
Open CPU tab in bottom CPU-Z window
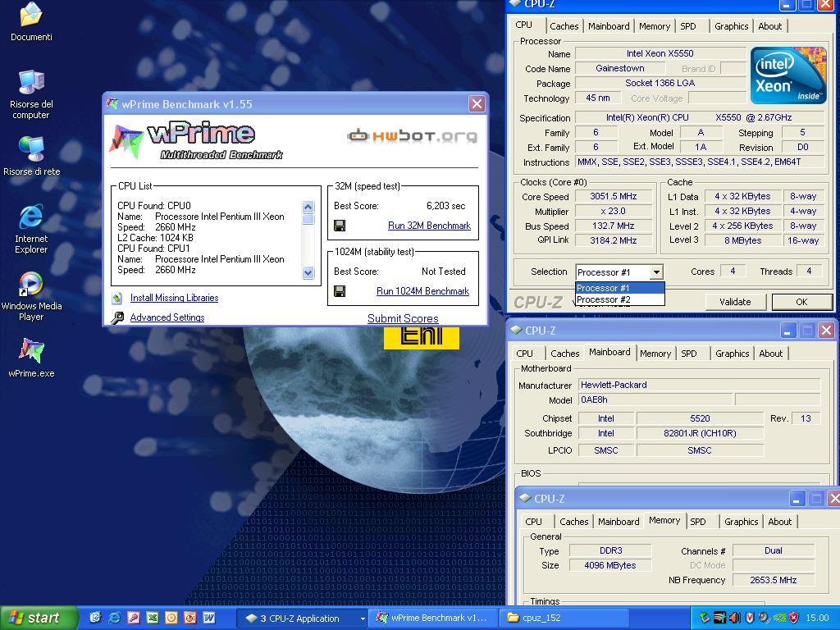(533, 522)
